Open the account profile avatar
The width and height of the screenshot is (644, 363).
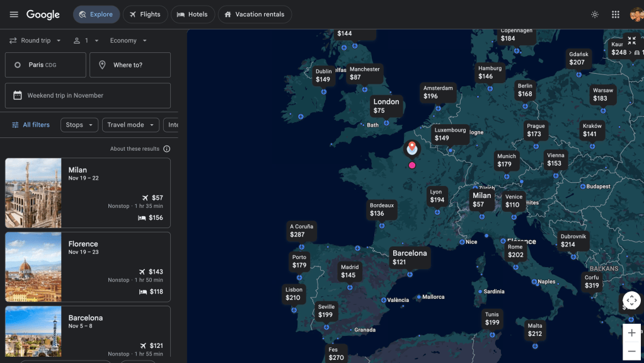pyautogui.click(x=636, y=14)
